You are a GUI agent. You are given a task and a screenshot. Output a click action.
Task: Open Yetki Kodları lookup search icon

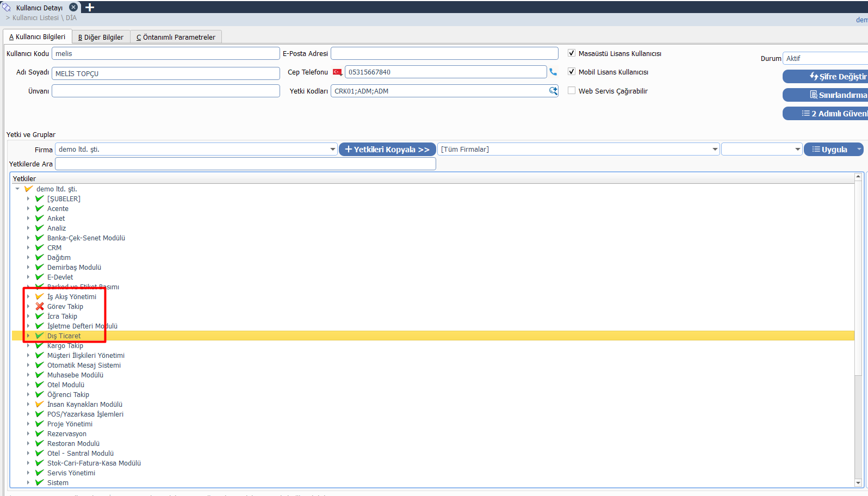click(553, 91)
